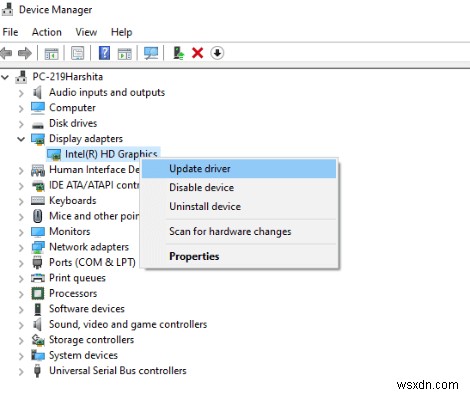Open the Action menu
This screenshot has height=395, width=470.
[47, 32]
